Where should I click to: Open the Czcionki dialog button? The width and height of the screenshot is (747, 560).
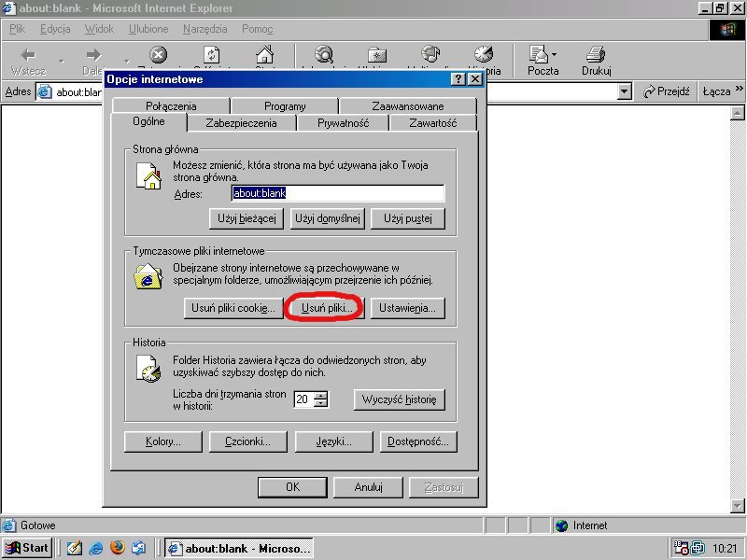247,441
